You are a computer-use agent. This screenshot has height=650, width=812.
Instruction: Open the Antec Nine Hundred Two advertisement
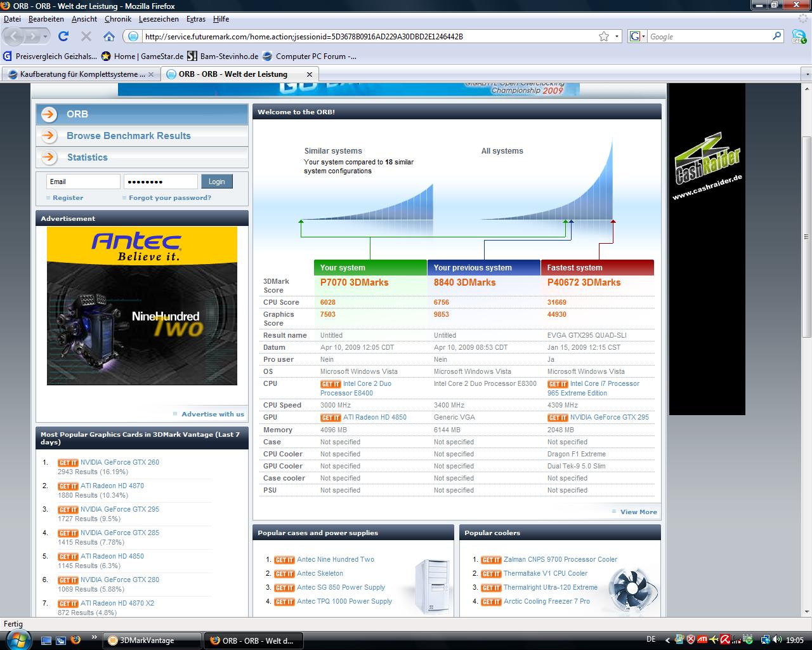click(x=142, y=306)
